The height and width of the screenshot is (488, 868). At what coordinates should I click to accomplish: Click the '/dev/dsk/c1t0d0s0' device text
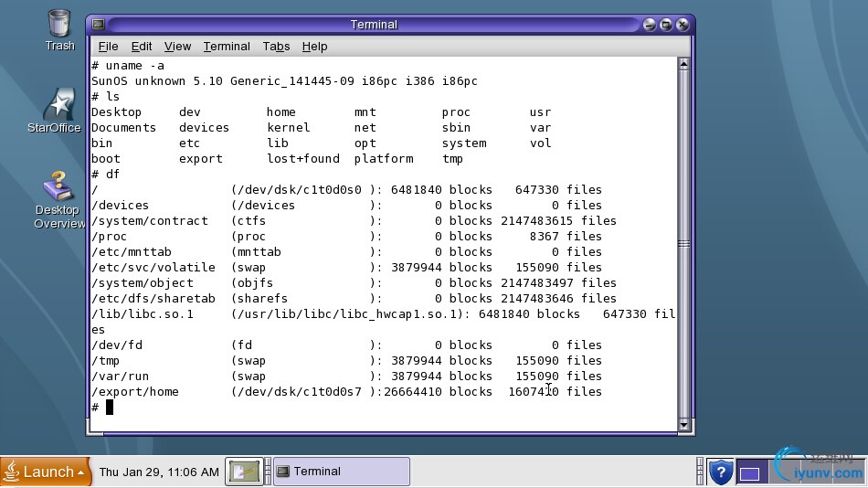299,189
